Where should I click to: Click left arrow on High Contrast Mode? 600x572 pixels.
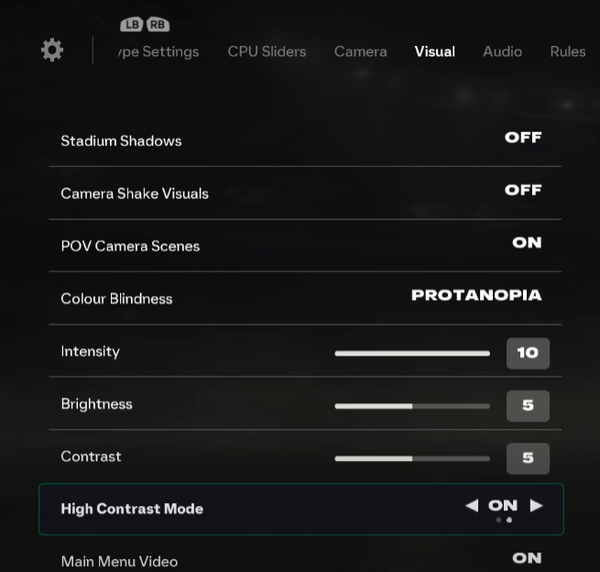472,506
